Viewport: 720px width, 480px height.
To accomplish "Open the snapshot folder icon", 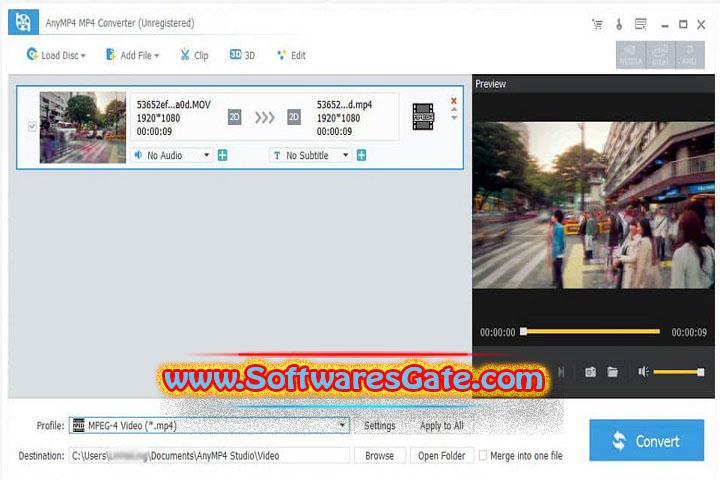I will [613, 372].
